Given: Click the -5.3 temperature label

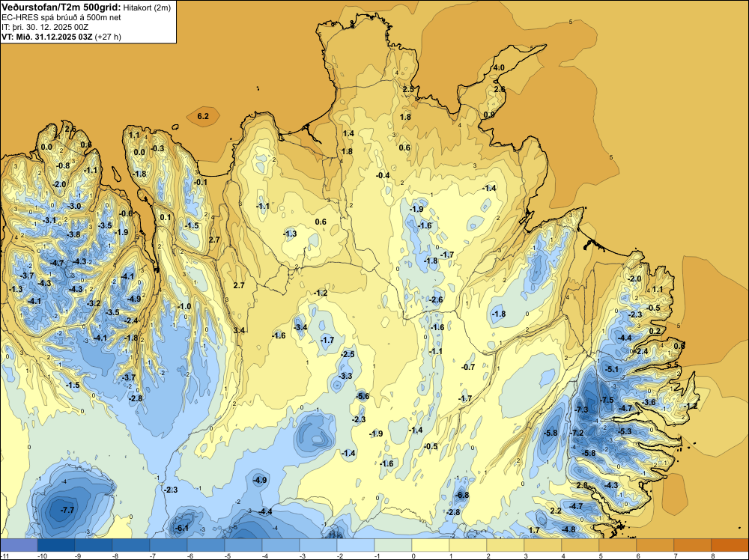Looking at the screenshot, I should click(x=625, y=431).
